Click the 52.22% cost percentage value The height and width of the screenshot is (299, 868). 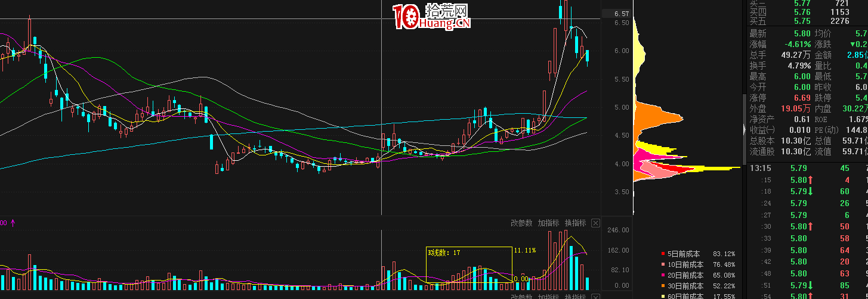pos(724,285)
